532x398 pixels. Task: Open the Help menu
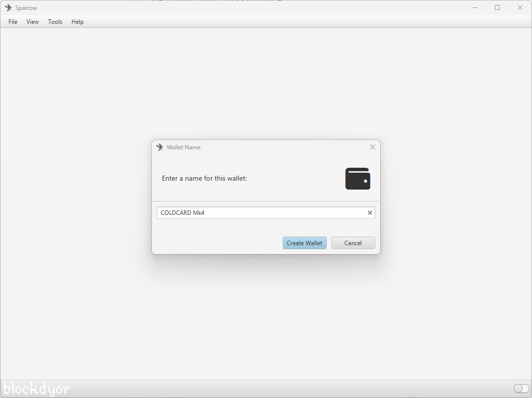point(77,21)
